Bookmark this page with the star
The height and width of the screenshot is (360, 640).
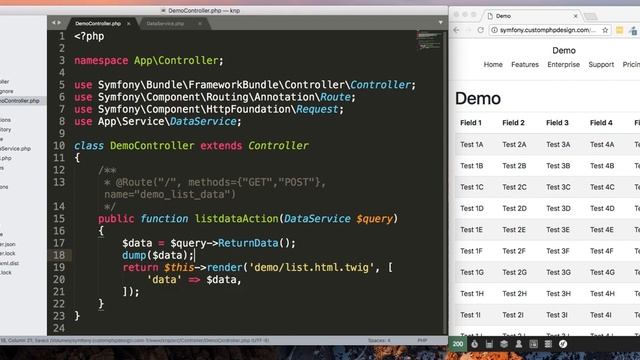click(605, 30)
